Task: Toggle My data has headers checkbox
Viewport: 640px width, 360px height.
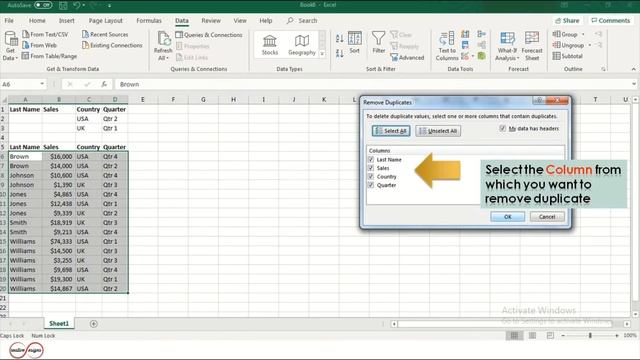Action: coord(502,128)
